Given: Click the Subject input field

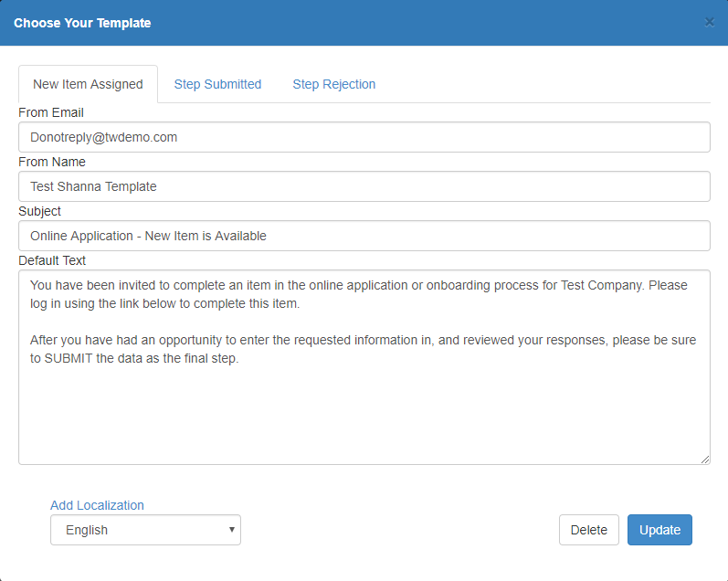Looking at the screenshot, I should point(364,236).
